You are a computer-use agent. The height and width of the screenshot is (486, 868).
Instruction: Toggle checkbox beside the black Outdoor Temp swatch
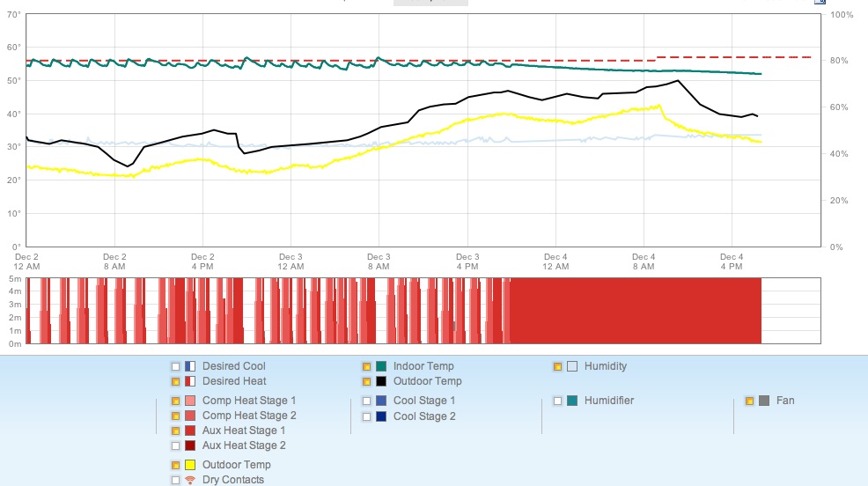(366, 381)
